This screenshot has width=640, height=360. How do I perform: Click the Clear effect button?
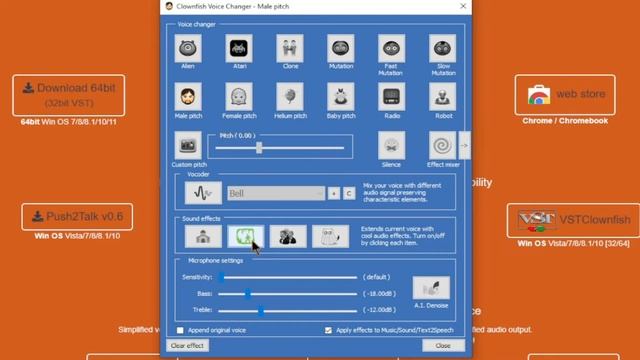click(x=187, y=346)
